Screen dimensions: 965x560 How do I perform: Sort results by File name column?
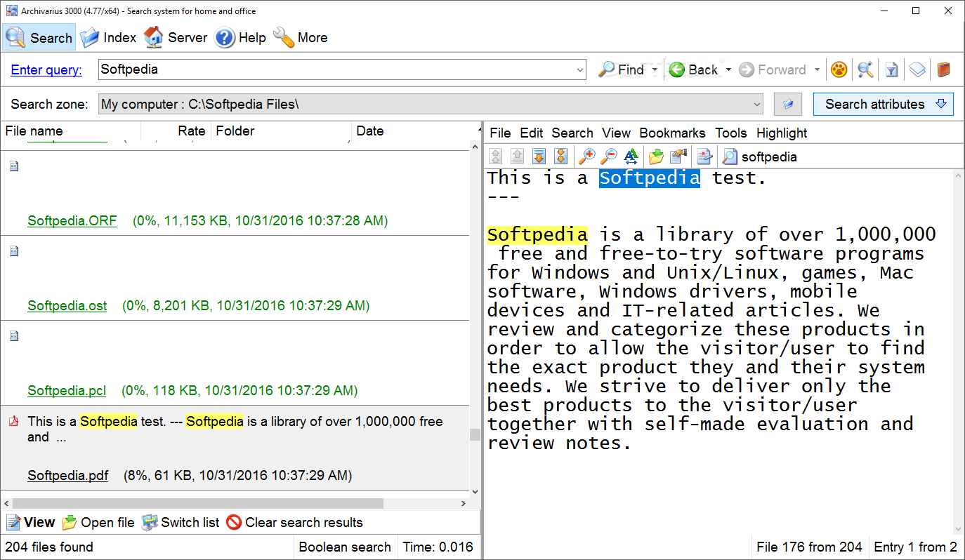(x=70, y=131)
